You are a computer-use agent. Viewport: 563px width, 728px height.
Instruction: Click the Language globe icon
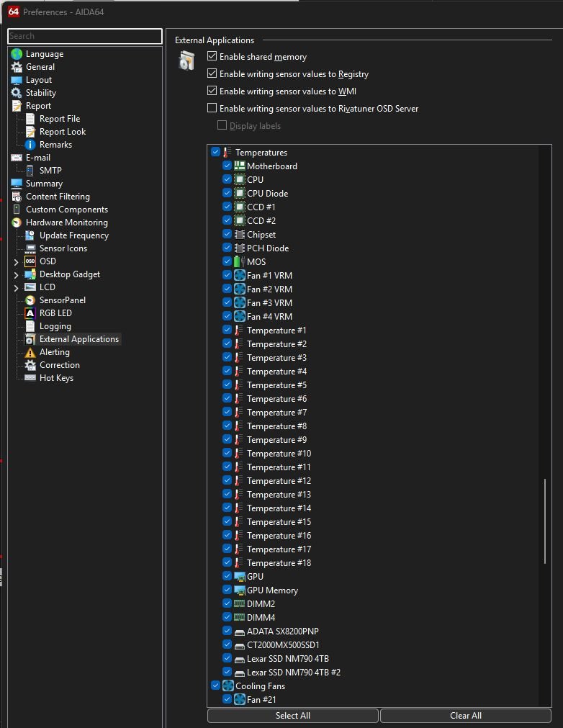(17, 54)
